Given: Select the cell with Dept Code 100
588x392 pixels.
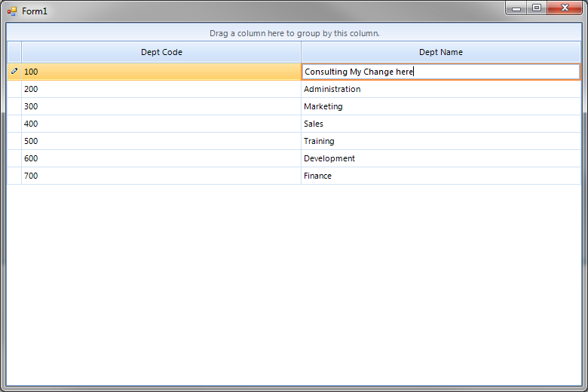Looking at the screenshot, I should click(x=161, y=72).
